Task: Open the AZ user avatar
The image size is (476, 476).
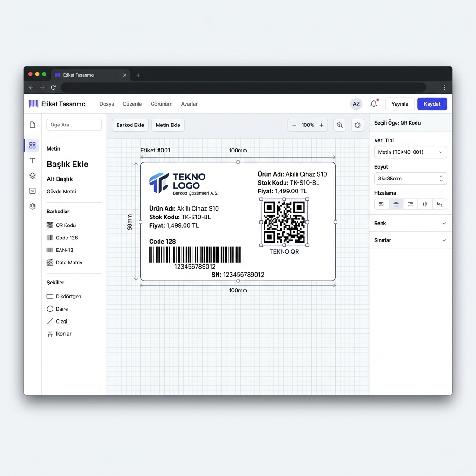Action: point(356,104)
